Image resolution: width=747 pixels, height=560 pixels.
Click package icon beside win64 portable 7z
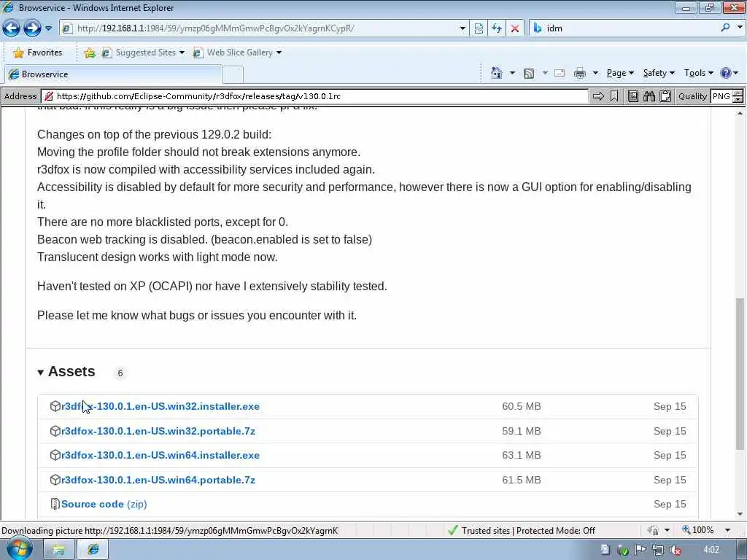pos(55,480)
